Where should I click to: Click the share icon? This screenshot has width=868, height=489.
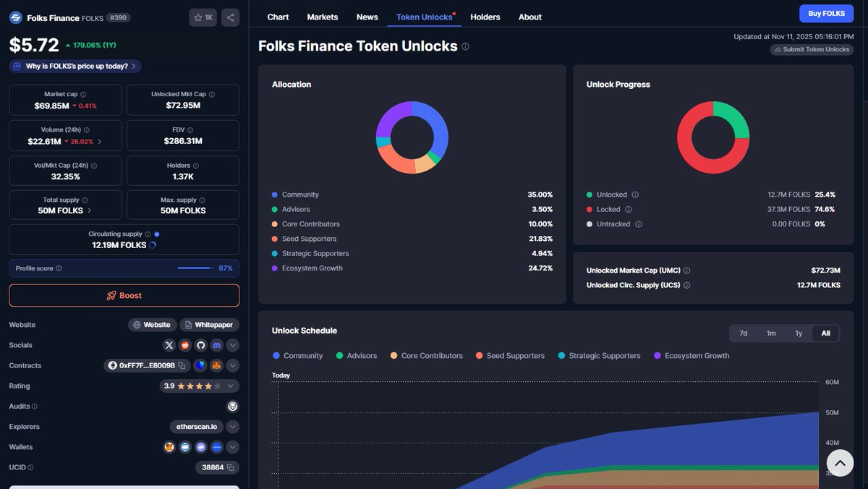click(x=229, y=17)
